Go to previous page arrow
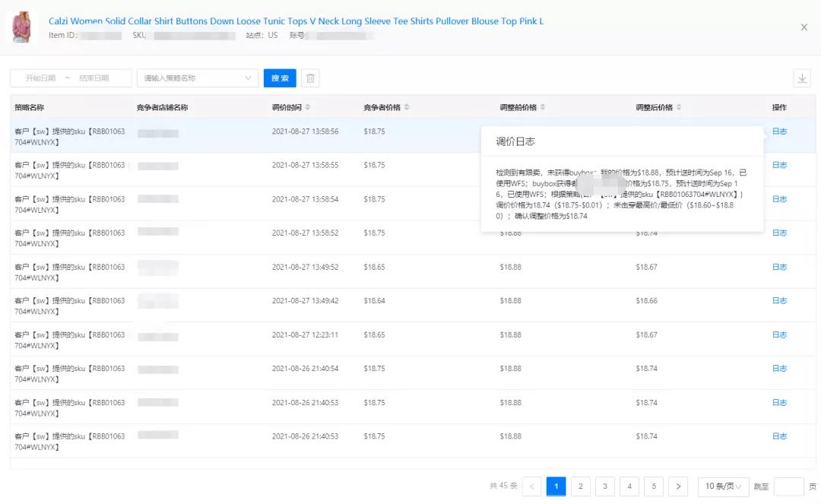 click(532, 487)
